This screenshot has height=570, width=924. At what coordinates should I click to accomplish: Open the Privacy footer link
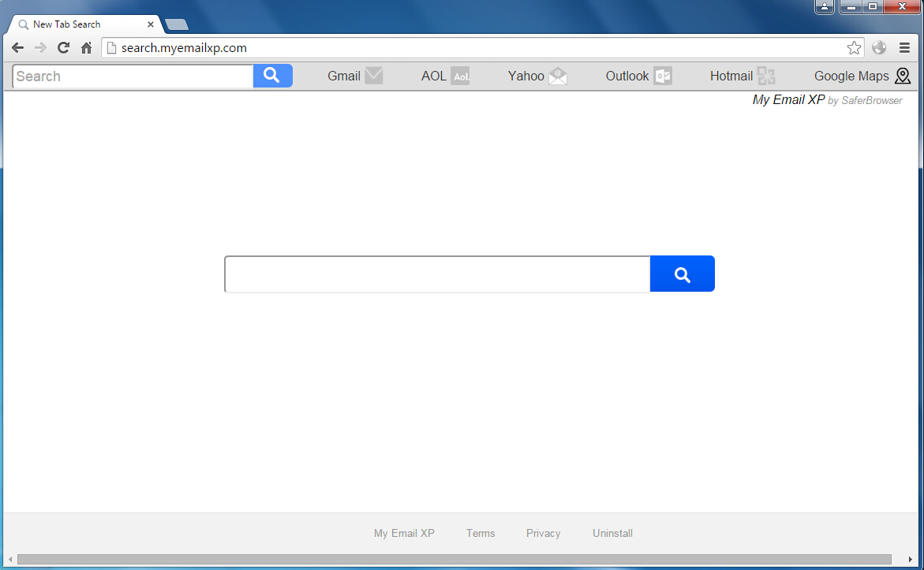pos(544,533)
